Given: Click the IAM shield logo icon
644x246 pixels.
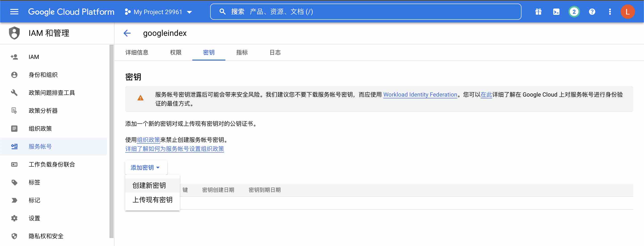Looking at the screenshot, I should click(14, 33).
